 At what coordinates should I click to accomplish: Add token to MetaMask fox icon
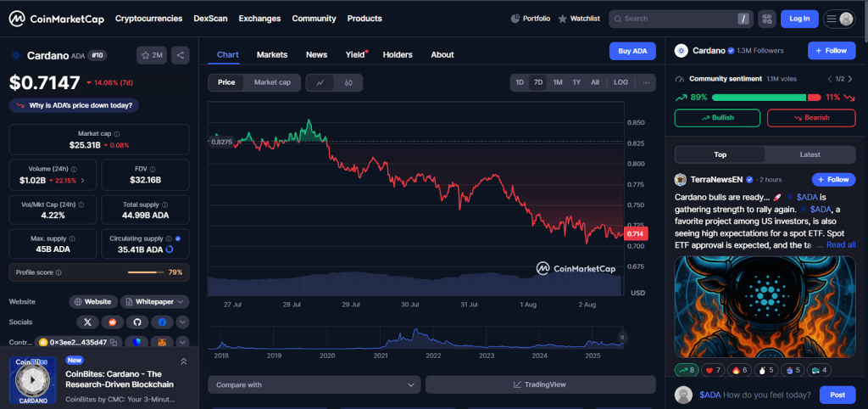162,343
